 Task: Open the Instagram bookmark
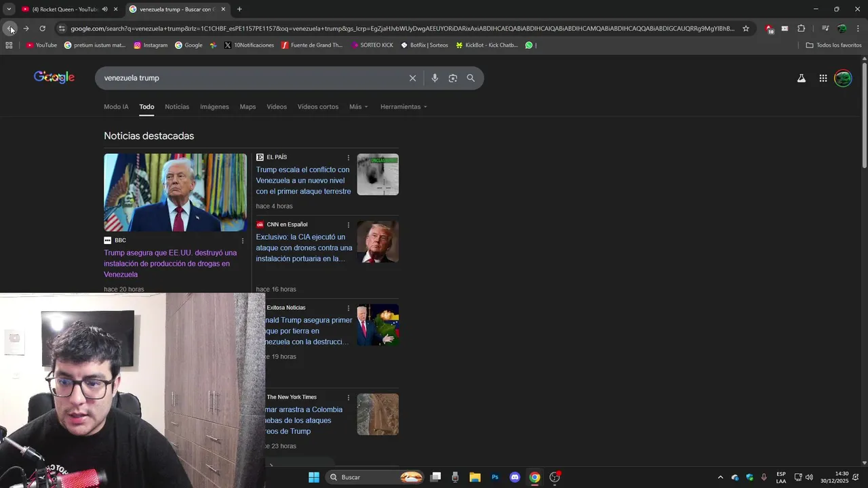151,45
